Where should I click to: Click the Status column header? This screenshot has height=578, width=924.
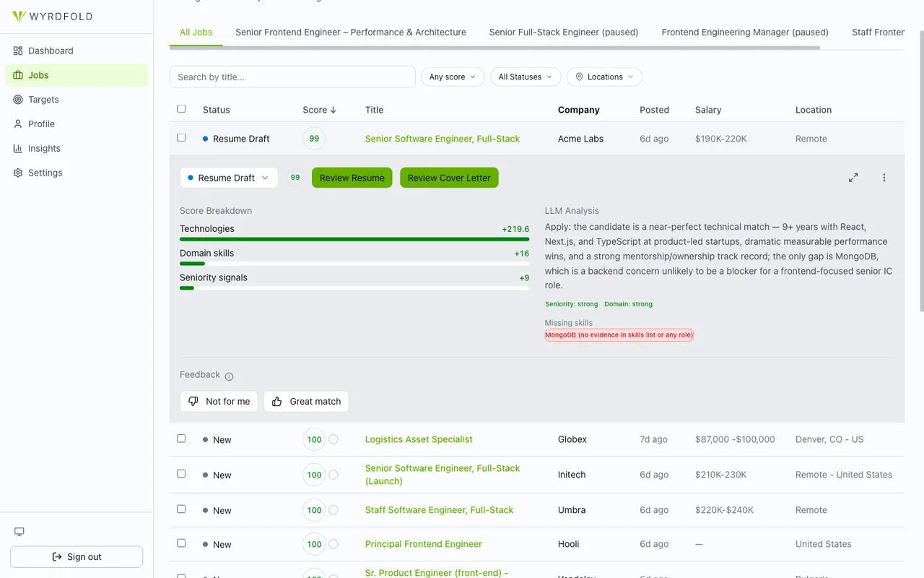point(217,110)
